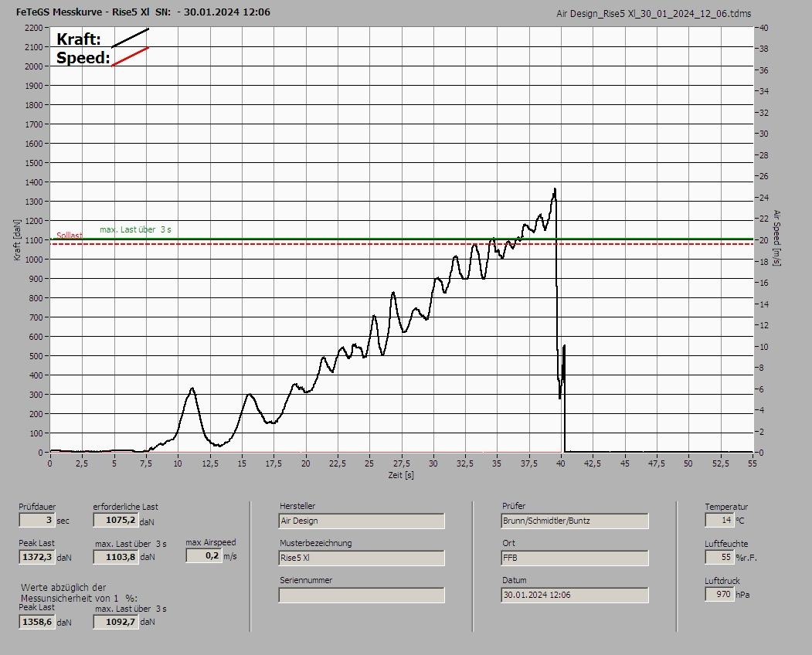Click the Prüfdauer value field

[36, 521]
